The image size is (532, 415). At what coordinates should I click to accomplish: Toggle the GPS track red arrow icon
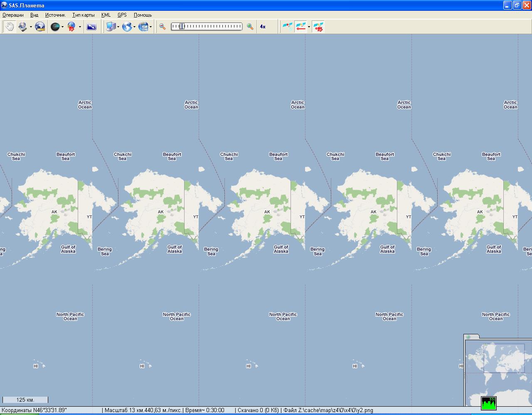[x=300, y=27]
